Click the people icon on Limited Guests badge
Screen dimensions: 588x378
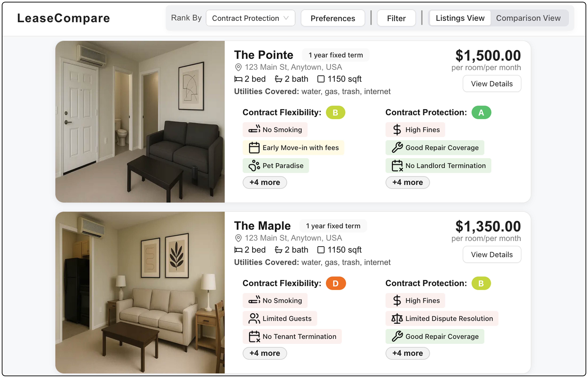(254, 318)
